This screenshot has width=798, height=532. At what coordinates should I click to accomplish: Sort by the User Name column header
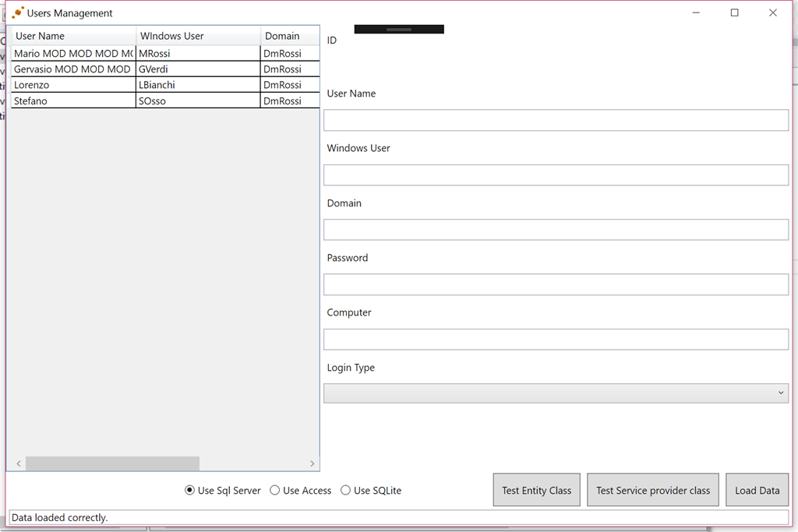point(73,36)
